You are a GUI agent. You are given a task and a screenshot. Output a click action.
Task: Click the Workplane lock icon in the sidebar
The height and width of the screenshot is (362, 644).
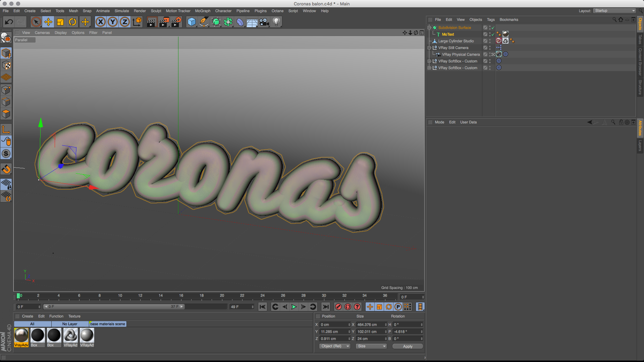(6, 184)
